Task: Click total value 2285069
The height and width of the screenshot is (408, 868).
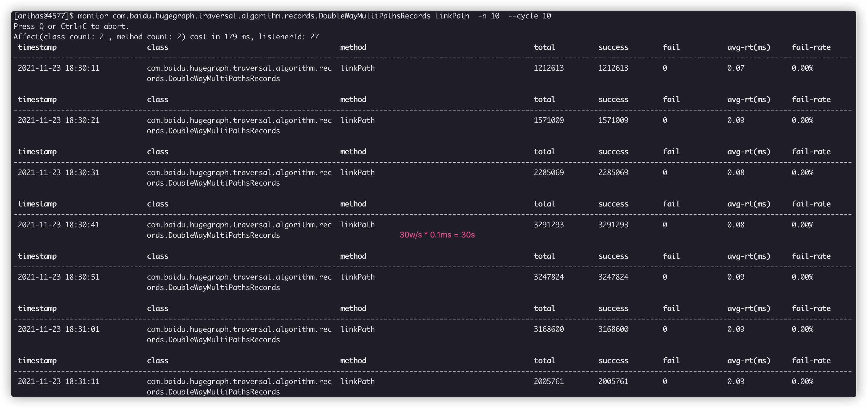Action: click(548, 172)
